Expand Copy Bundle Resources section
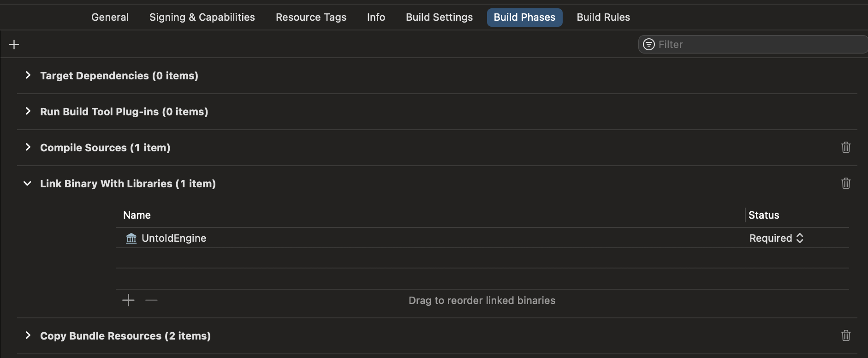Screen dimensions: 868x358 coord(28,335)
